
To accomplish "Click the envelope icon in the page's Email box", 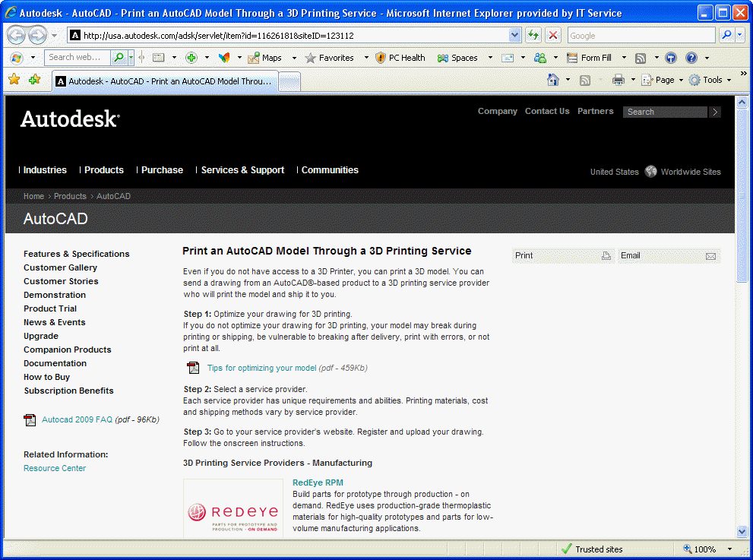I will coord(710,257).
